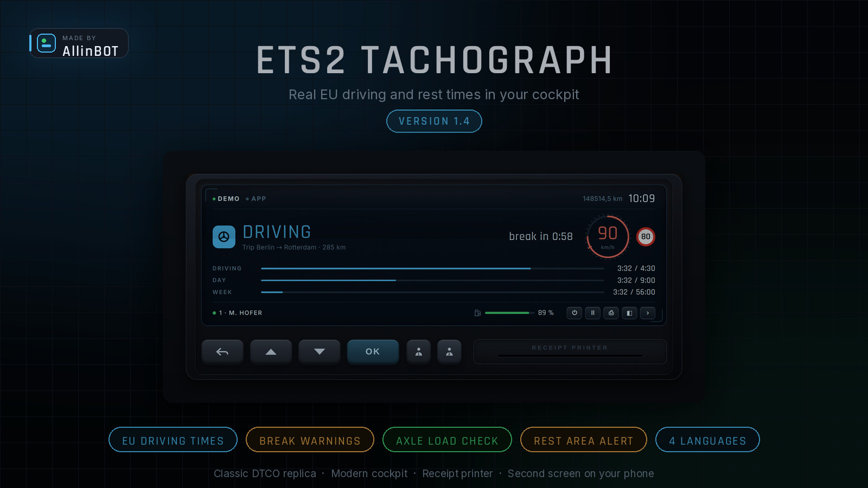Click the 'Real EU driving and rest times' subtitle
The image size is (868, 488).
(x=434, y=95)
